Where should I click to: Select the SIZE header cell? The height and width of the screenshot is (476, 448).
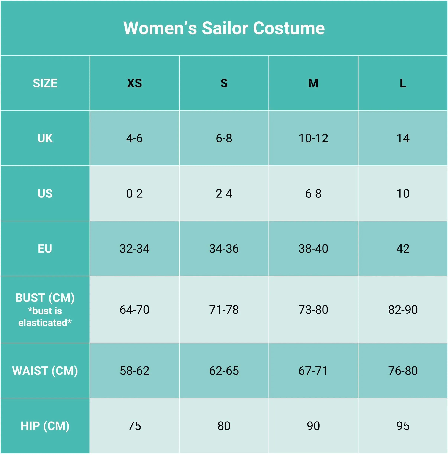click(x=45, y=83)
